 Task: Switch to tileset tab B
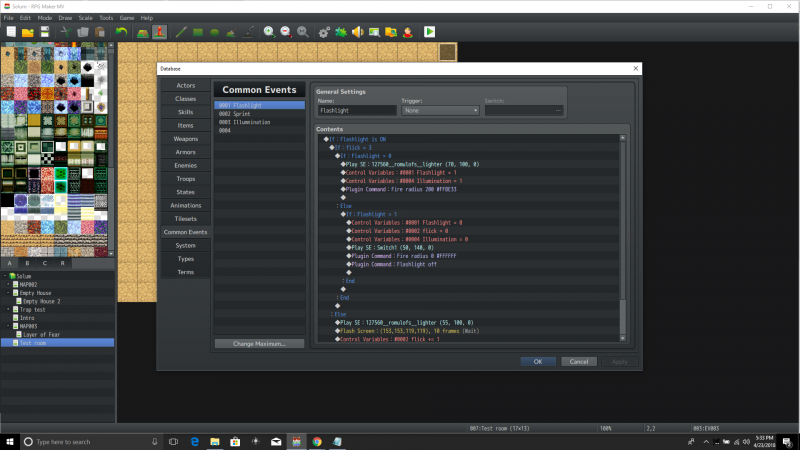[x=27, y=263]
